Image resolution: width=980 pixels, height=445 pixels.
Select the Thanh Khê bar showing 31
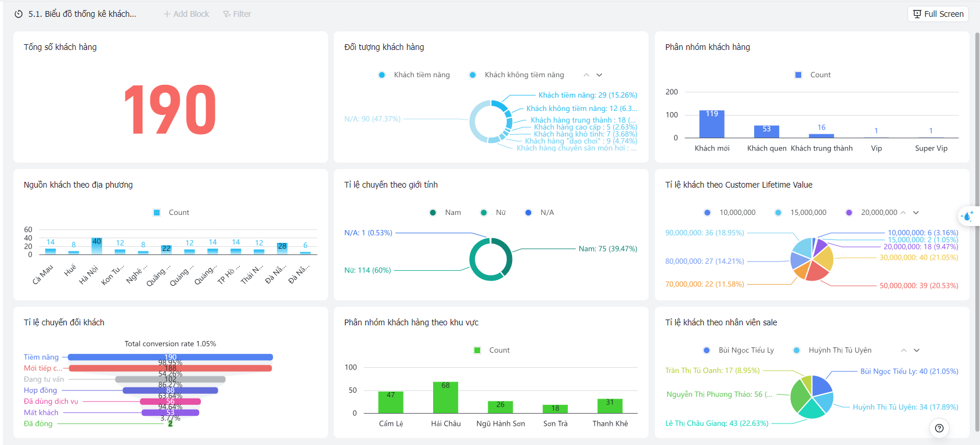point(610,406)
